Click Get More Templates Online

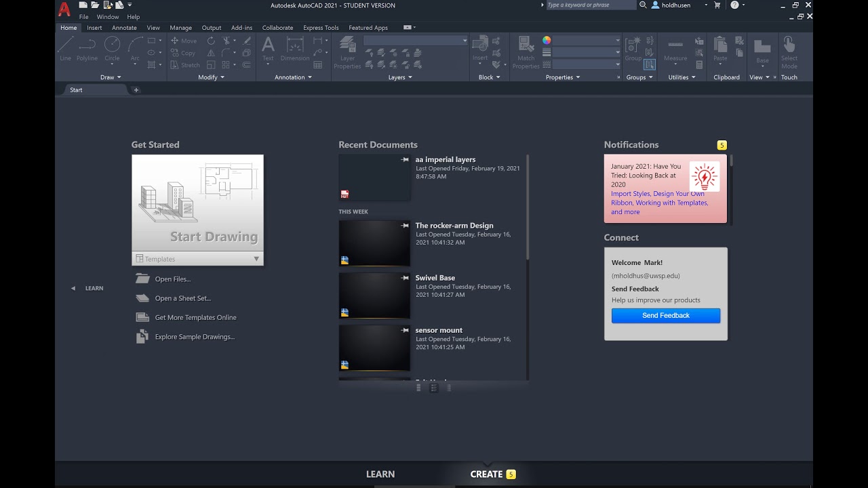[x=195, y=317]
